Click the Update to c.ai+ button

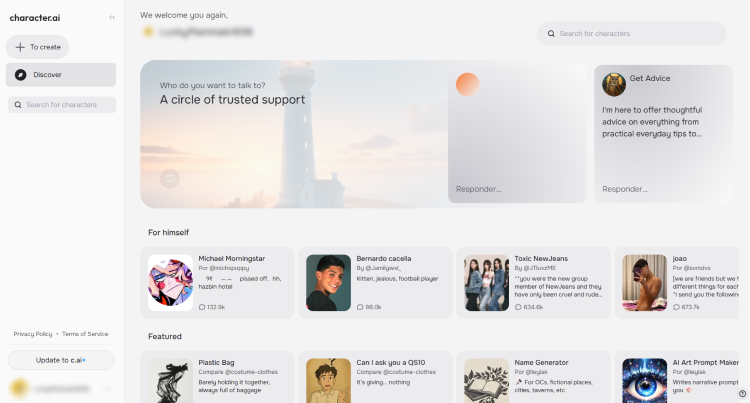pyautogui.click(x=61, y=360)
